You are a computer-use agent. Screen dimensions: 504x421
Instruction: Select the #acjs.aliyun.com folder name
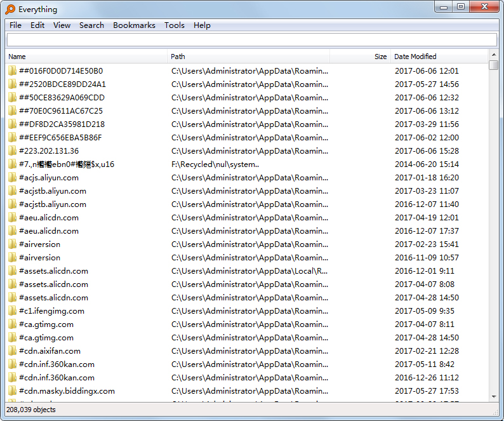(x=49, y=178)
